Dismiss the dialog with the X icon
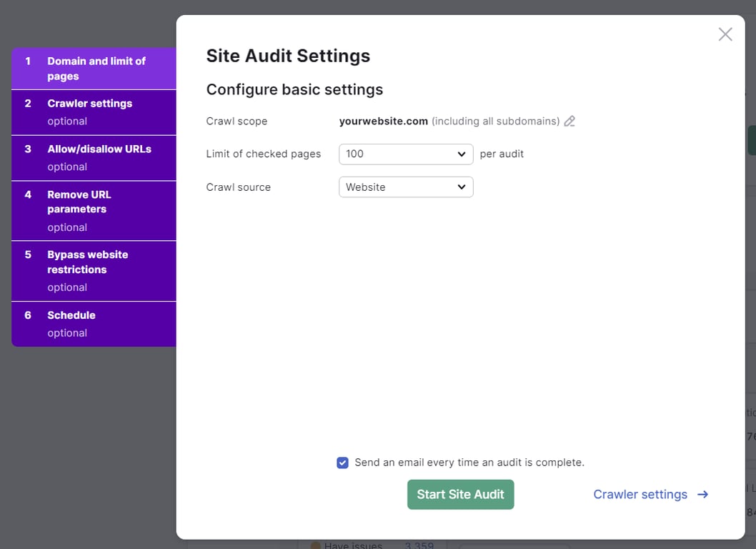This screenshot has height=549, width=756. [x=725, y=34]
